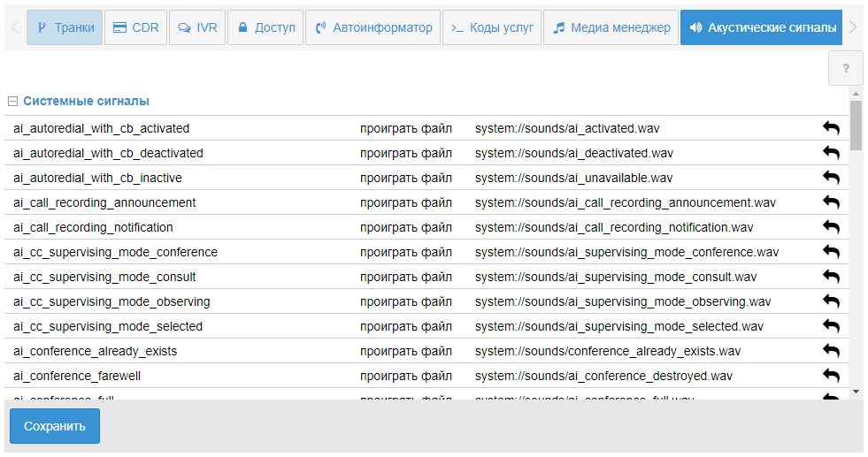Screen dimensions: 868x457
Task: Click the Сохранить button
Action: pos(55,426)
